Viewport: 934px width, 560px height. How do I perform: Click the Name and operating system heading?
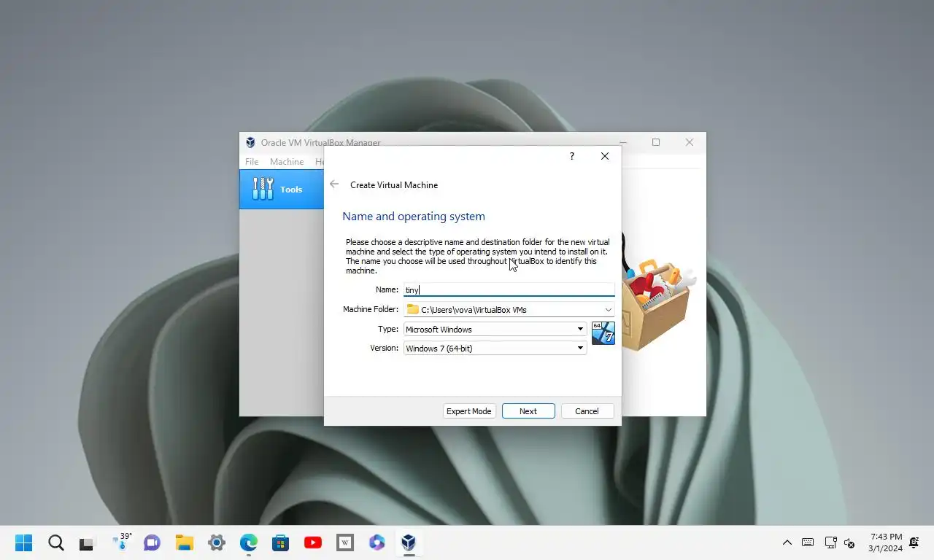coord(414,217)
